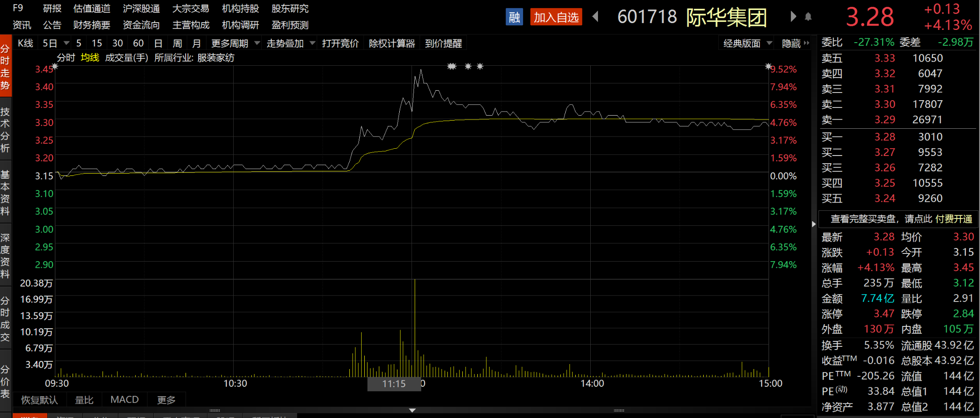Click the 到价提醒 price alert button
This screenshot has height=418, width=980.
pos(443,43)
